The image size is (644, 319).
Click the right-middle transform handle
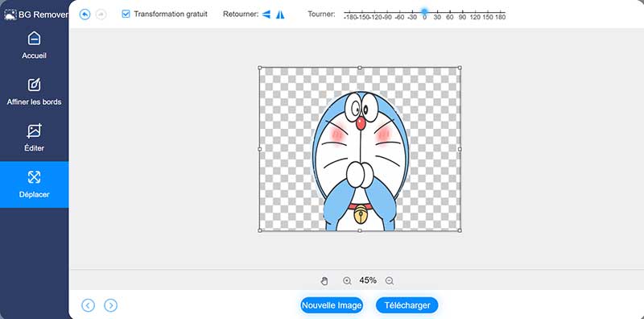(x=460, y=149)
